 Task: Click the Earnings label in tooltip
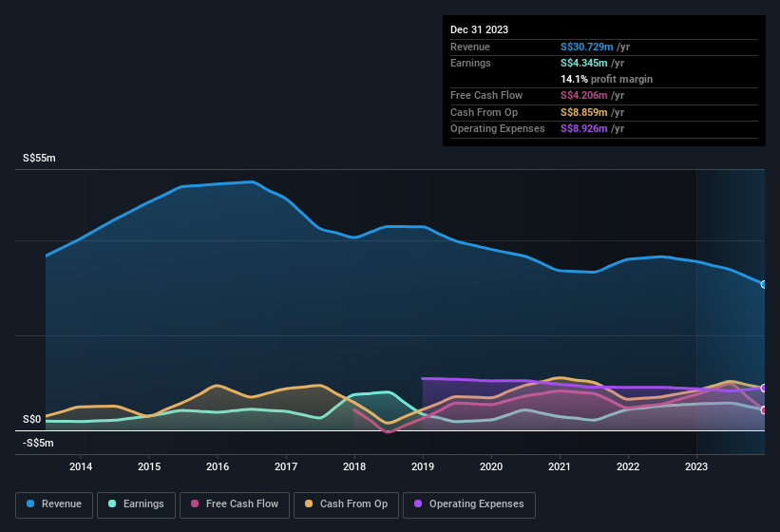[x=470, y=63]
